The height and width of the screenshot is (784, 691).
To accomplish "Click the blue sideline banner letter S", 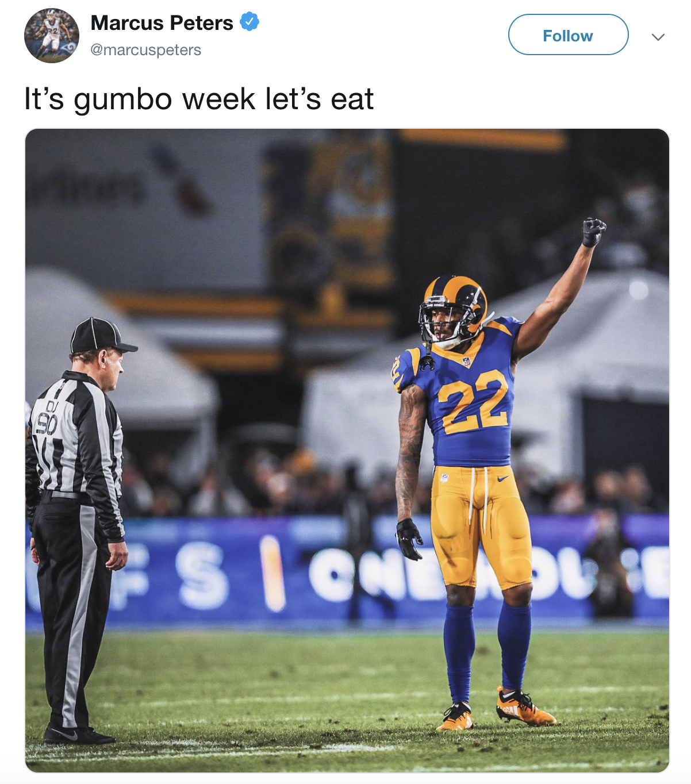I will click(200, 577).
